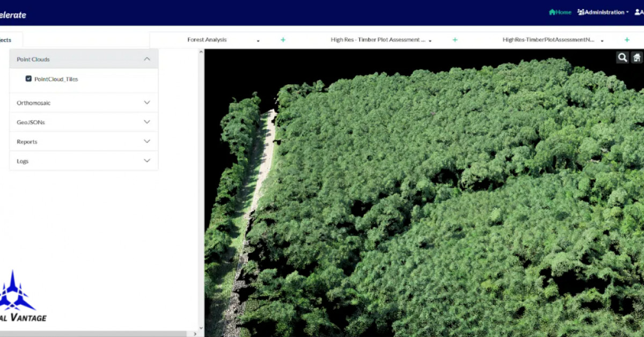Open the Logs section
The image size is (644, 337).
click(147, 160)
